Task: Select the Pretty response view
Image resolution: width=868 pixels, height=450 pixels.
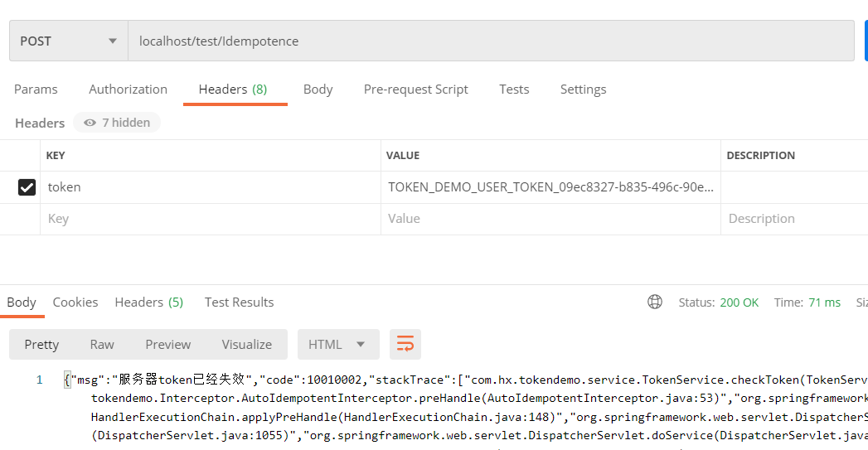Action: pos(41,344)
